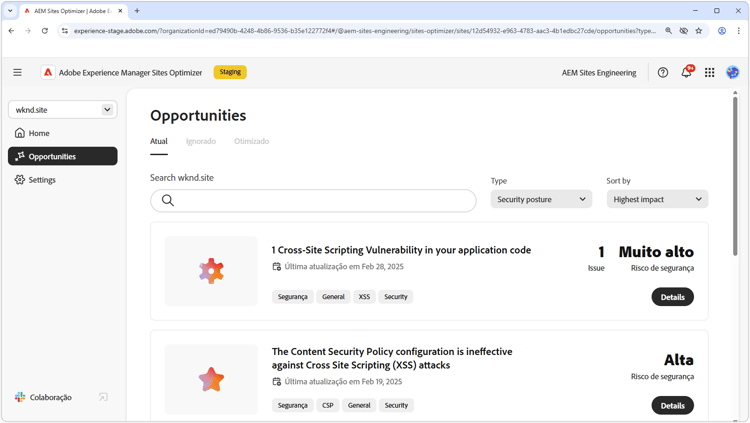This screenshot has width=750, height=423.
Task: Click the Adobe logo icon
Action: [48, 72]
